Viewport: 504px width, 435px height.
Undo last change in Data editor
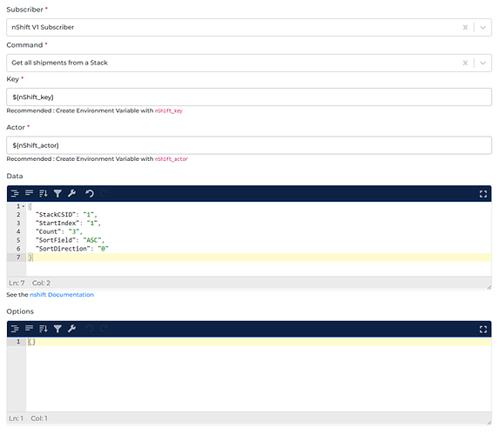(90, 193)
